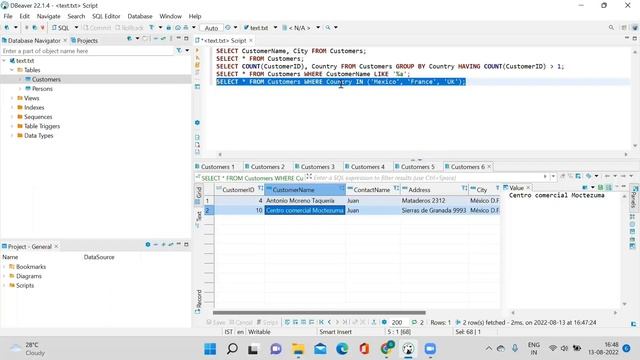The height and width of the screenshot is (360, 640).
Task: Click the CustomerID column header
Action: [x=239, y=190]
